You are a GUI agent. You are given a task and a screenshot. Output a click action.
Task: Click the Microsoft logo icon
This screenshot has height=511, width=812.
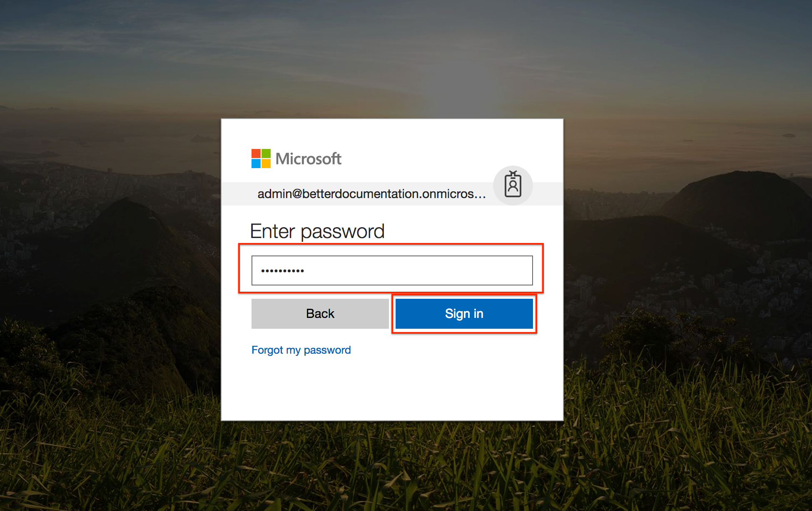[x=260, y=159]
